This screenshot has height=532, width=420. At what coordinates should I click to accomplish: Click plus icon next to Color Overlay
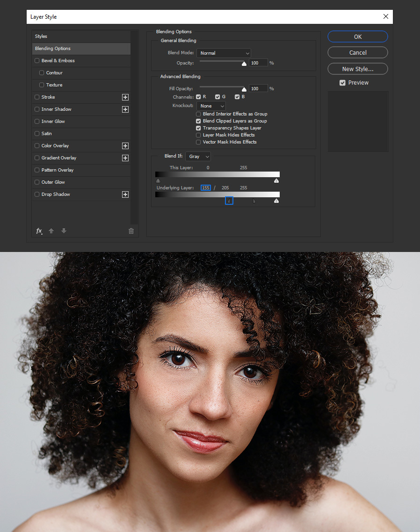[125, 146]
